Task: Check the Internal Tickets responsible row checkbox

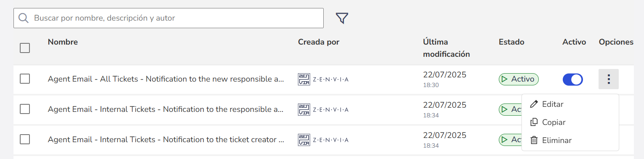Action: [25, 109]
